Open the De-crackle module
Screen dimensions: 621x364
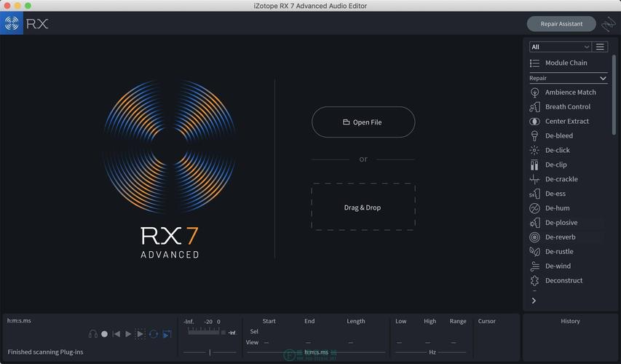tap(553, 179)
